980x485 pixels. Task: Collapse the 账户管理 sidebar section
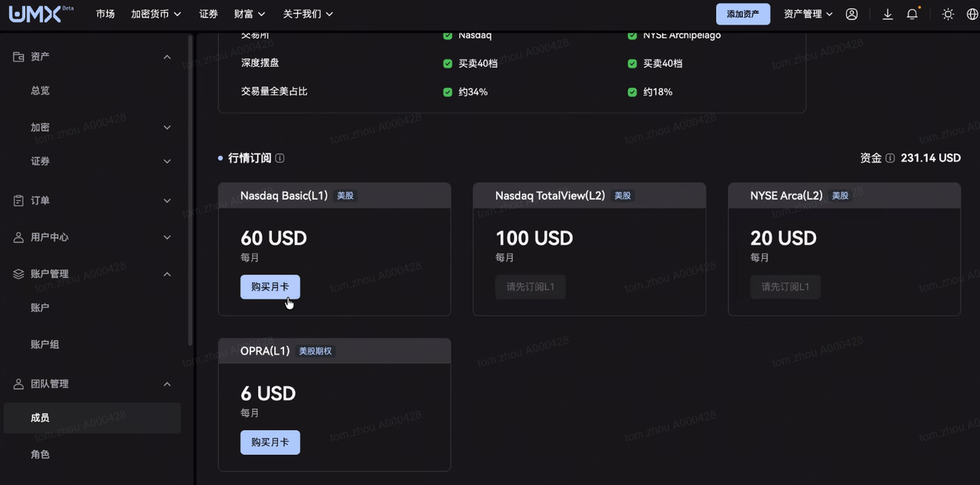[x=167, y=274]
